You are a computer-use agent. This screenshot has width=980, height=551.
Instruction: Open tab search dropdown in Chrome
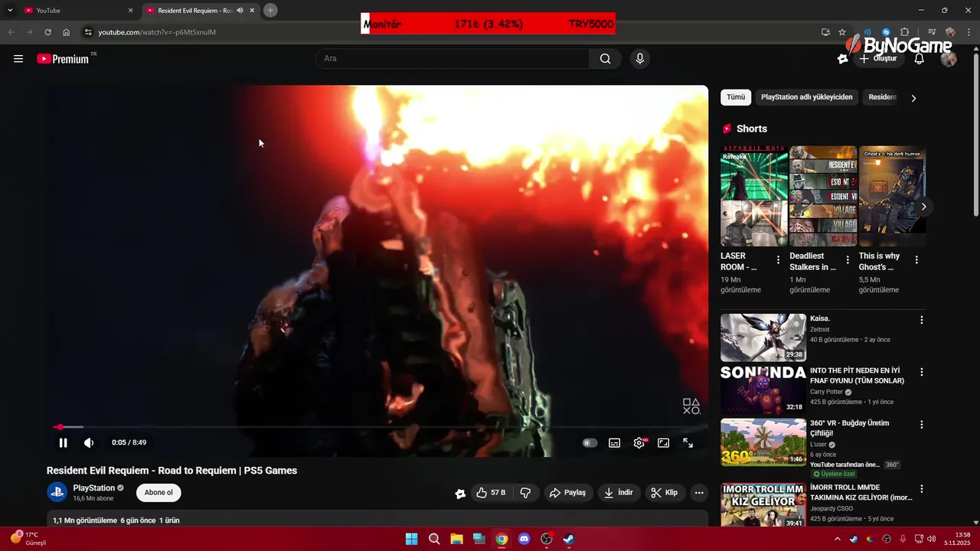click(x=10, y=10)
